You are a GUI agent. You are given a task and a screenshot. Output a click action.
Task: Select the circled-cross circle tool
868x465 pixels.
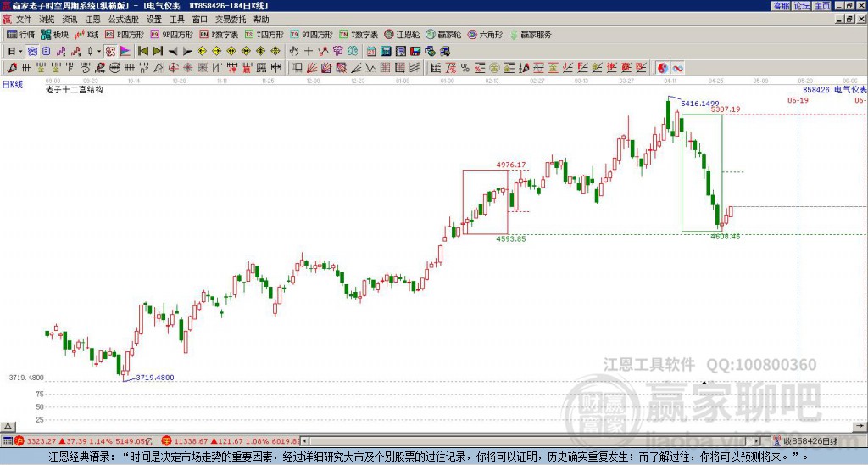114,68
